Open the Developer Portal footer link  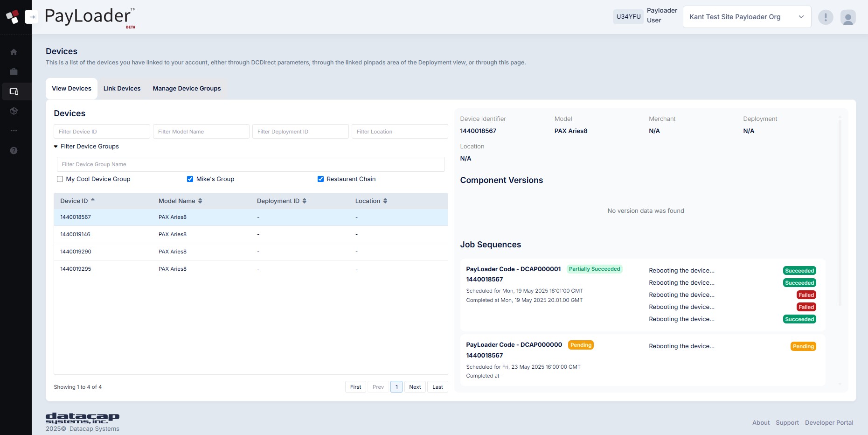(x=829, y=422)
